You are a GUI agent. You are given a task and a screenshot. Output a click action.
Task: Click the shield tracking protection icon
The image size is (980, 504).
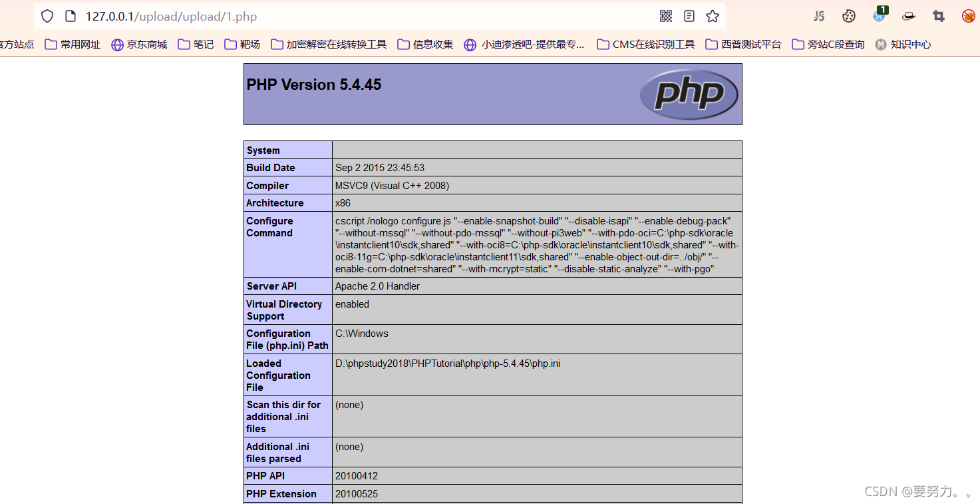point(47,16)
